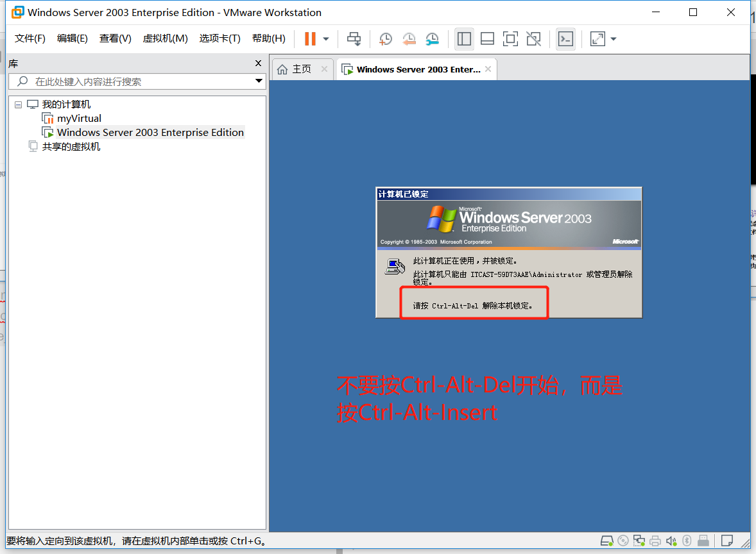This screenshot has width=756, height=554.
Task: Select 共享的虚拟机 in the library
Action: click(71, 146)
